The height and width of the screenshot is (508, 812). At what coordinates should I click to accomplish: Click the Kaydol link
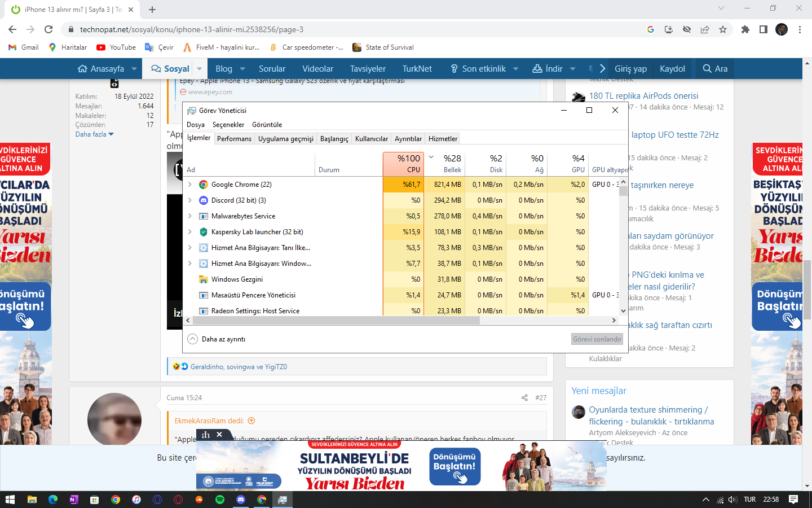coord(672,69)
